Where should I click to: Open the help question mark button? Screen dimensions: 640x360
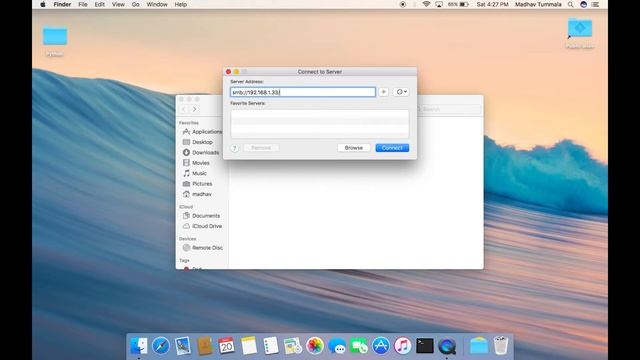[235, 148]
